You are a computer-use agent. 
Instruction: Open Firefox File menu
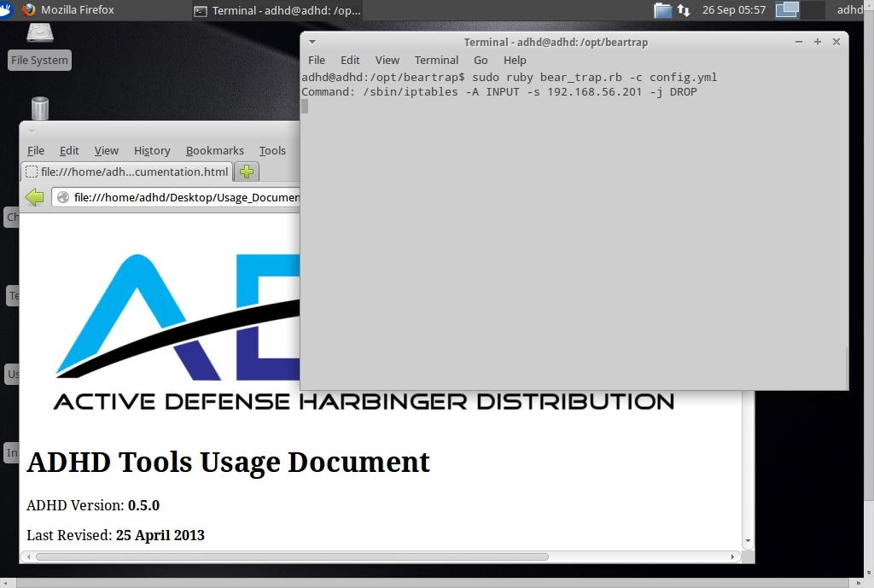pyautogui.click(x=36, y=150)
